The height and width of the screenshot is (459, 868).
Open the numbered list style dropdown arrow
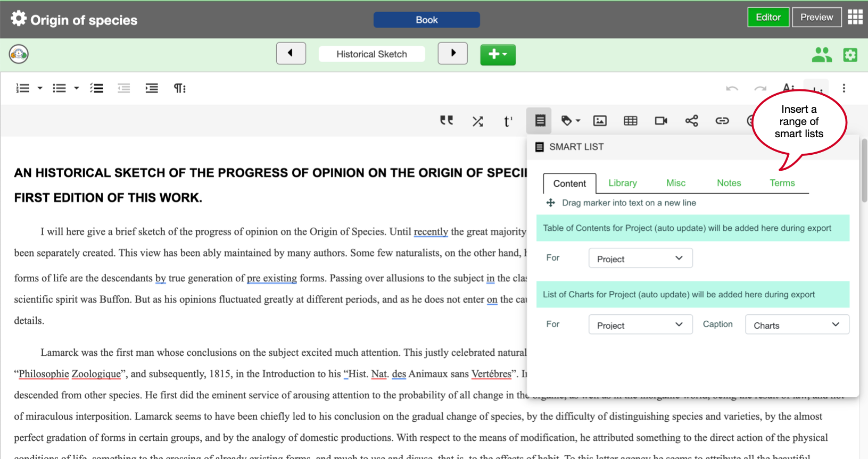coord(40,88)
